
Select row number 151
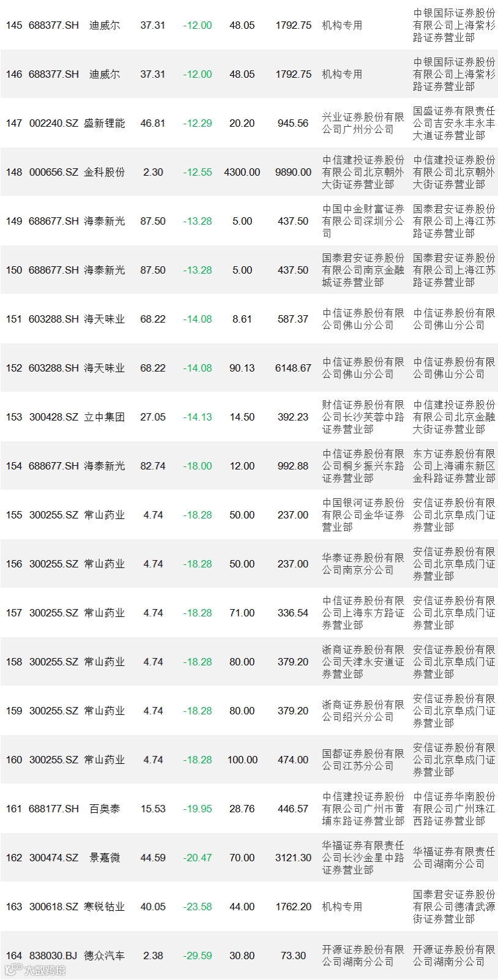[x=14, y=319]
